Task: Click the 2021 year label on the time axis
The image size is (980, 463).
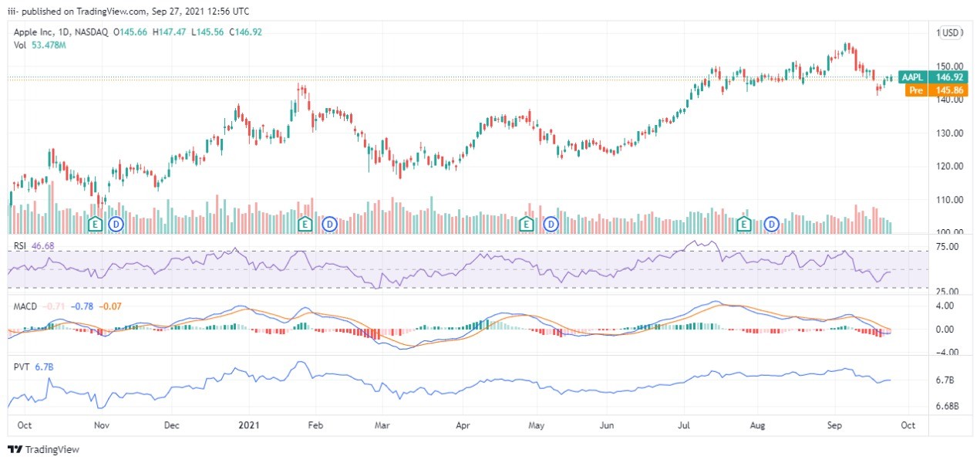Action: (248, 425)
